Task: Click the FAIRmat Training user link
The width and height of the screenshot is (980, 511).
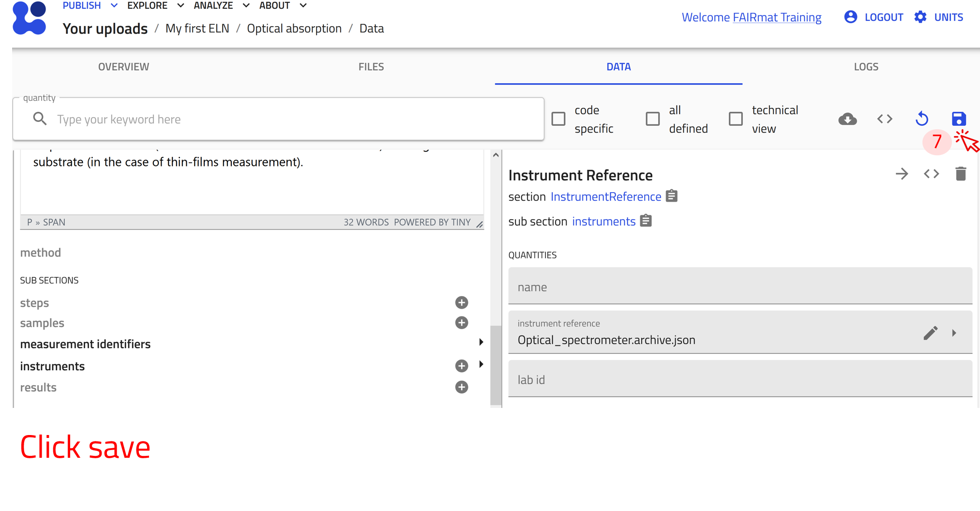Action: tap(777, 17)
